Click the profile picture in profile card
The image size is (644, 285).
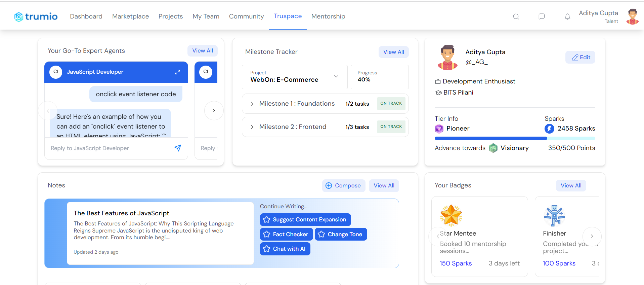[447, 58]
